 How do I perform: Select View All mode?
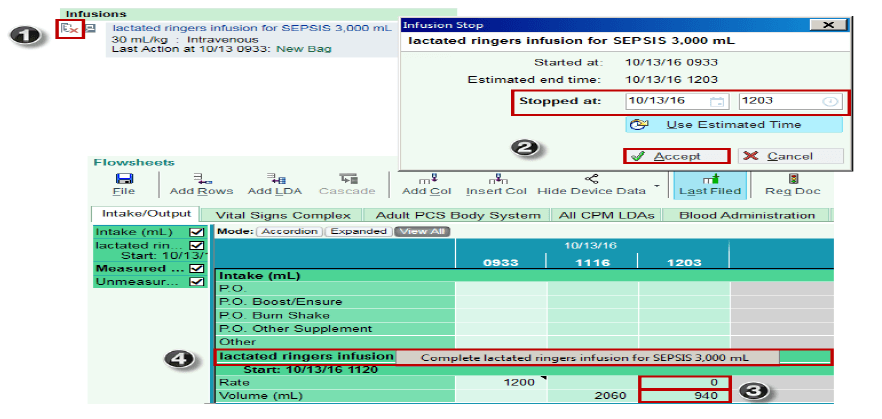[422, 231]
